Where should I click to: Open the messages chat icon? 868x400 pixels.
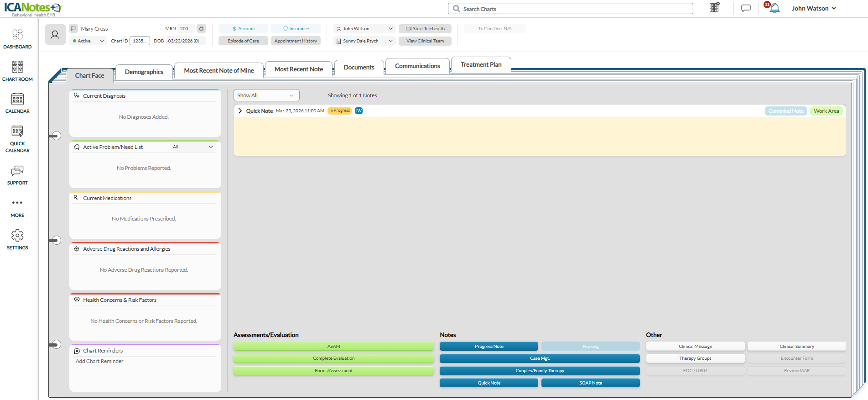pos(746,8)
